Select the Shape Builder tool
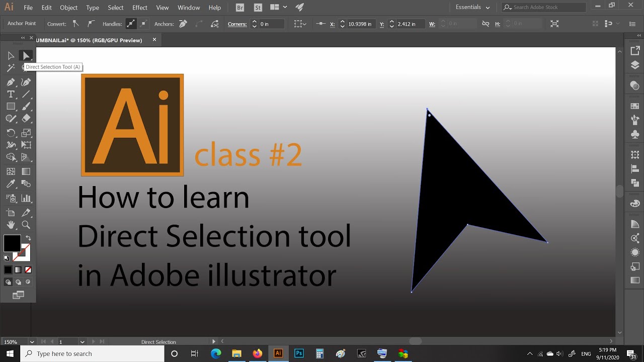The height and width of the screenshot is (362, 644). [x=11, y=157]
